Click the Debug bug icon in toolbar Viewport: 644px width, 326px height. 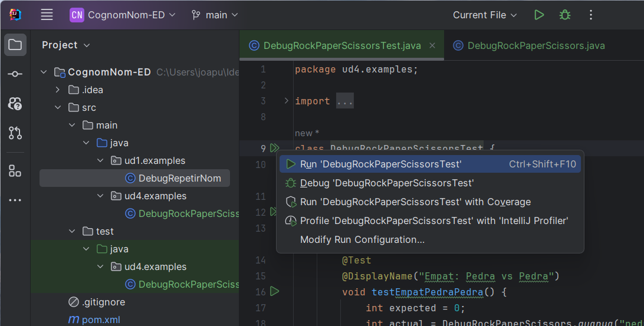[565, 15]
